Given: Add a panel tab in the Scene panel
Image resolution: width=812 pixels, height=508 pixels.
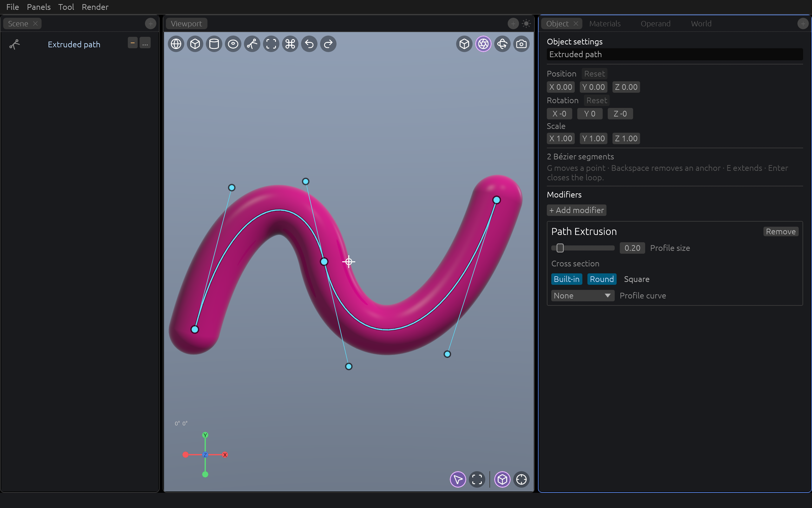Looking at the screenshot, I should pyautogui.click(x=151, y=23).
